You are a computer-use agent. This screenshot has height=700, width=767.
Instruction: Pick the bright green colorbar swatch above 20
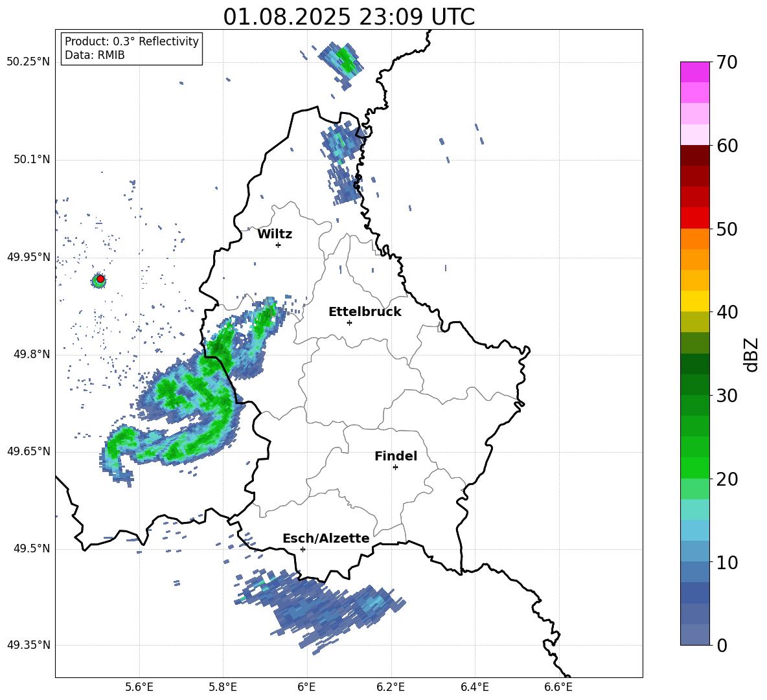point(694,468)
